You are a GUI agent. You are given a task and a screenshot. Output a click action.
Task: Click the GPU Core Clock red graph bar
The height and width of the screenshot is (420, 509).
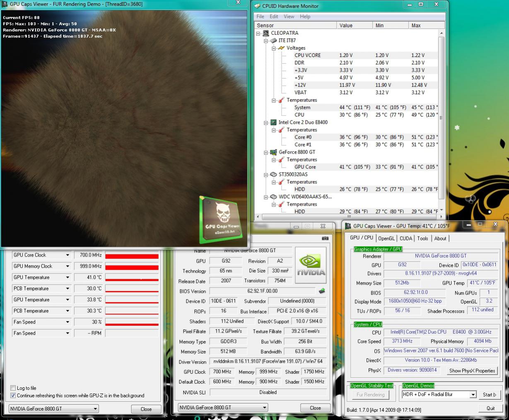[132, 256]
